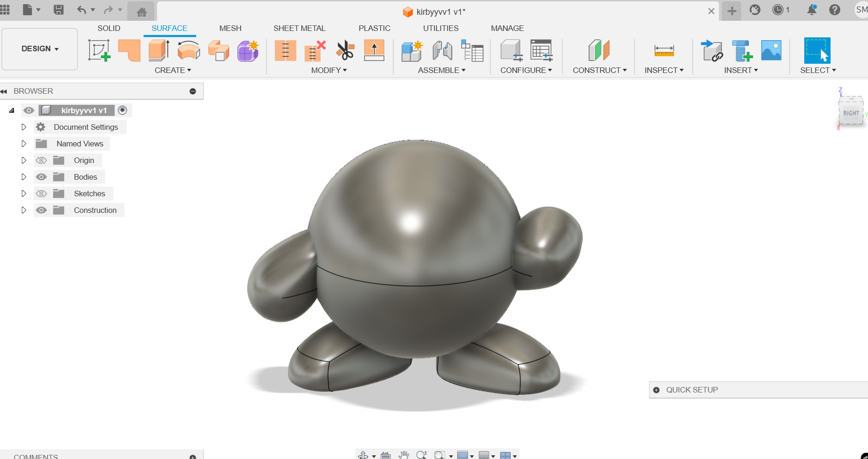Hide the Construction folder
This screenshot has width=868, height=459.
41,210
